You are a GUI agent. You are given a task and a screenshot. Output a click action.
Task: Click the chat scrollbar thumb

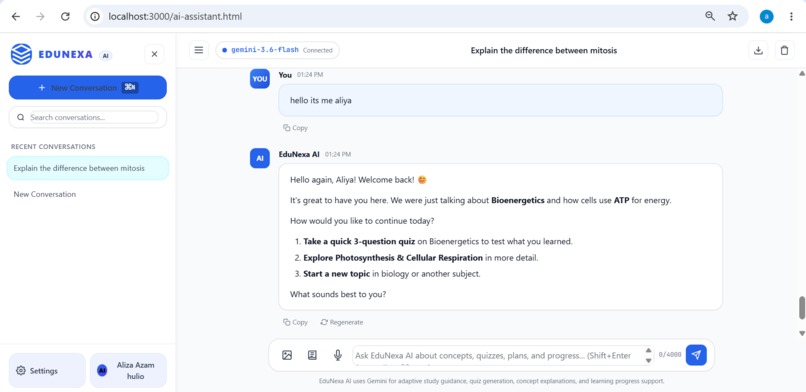point(802,308)
